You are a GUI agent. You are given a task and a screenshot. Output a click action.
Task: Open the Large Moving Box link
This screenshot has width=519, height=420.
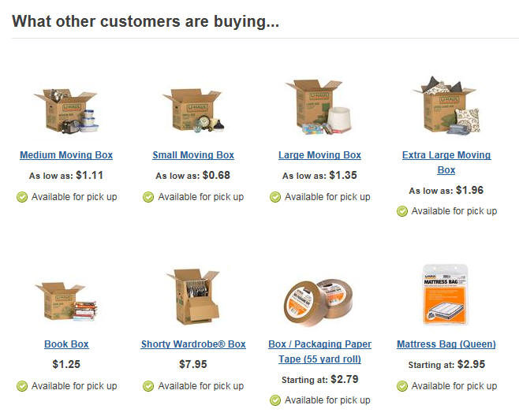pyautogui.click(x=319, y=155)
